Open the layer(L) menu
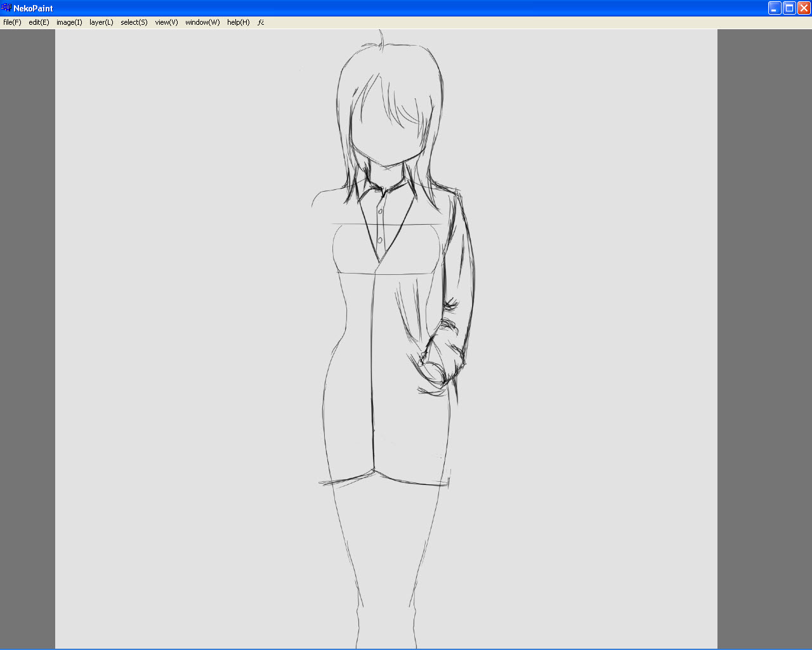The image size is (812, 650). tap(101, 22)
